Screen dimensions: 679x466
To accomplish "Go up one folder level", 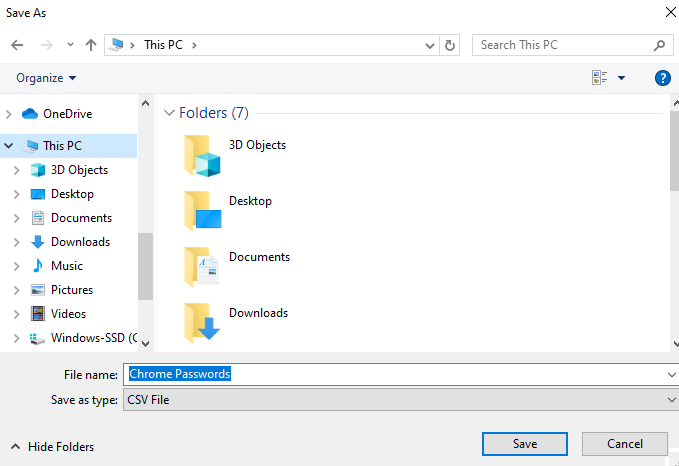I will point(91,45).
